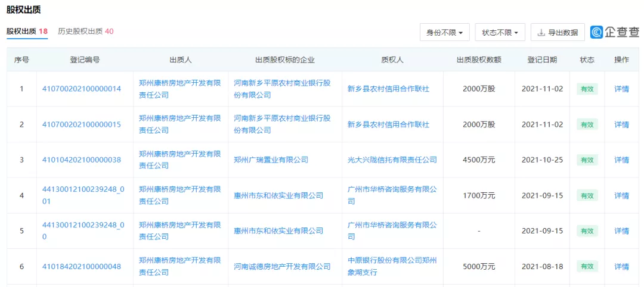
Task: Open 郑州康桥房地产 pledgor link in row 3
Action: pyautogui.click(x=180, y=160)
